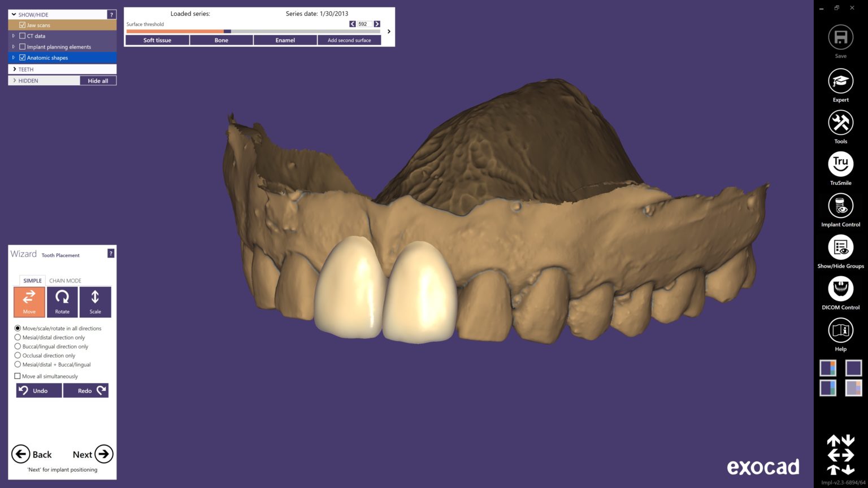Select the Move tool in the Wizard
The height and width of the screenshot is (488, 868).
pos(29,302)
